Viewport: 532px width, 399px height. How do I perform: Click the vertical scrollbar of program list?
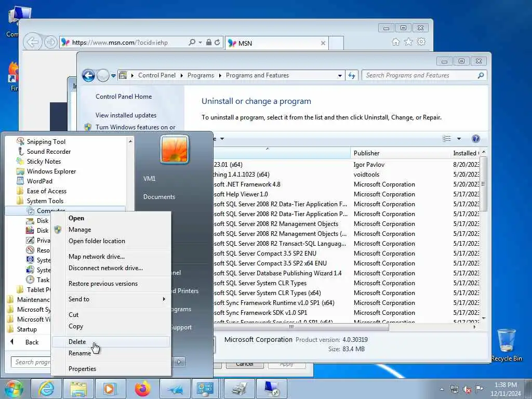(484, 184)
